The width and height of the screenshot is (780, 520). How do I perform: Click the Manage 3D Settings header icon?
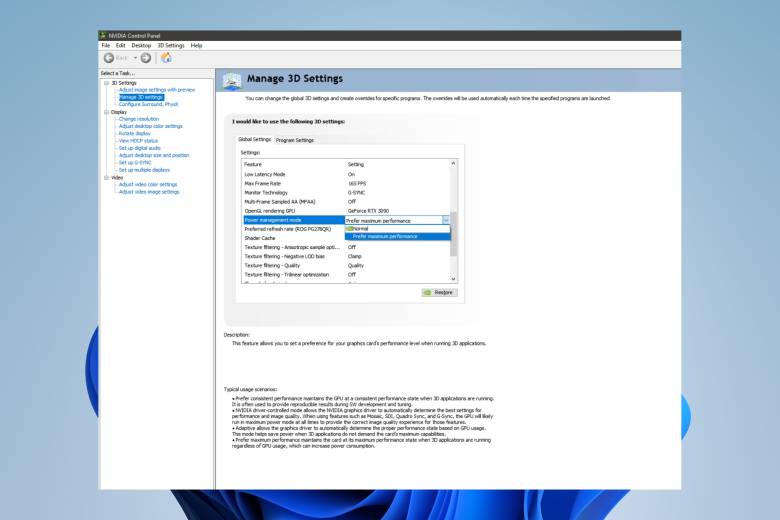click(232, 81)
